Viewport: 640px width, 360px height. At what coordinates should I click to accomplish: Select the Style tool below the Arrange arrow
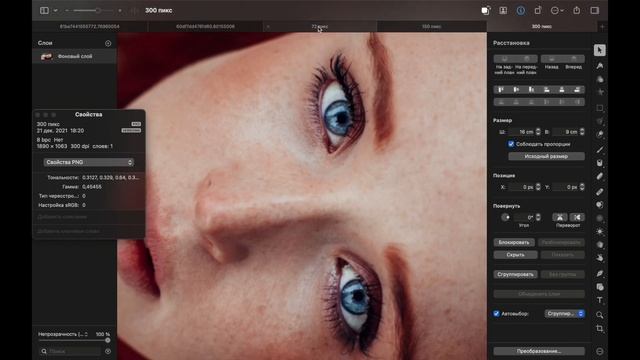tap(600, 66)
